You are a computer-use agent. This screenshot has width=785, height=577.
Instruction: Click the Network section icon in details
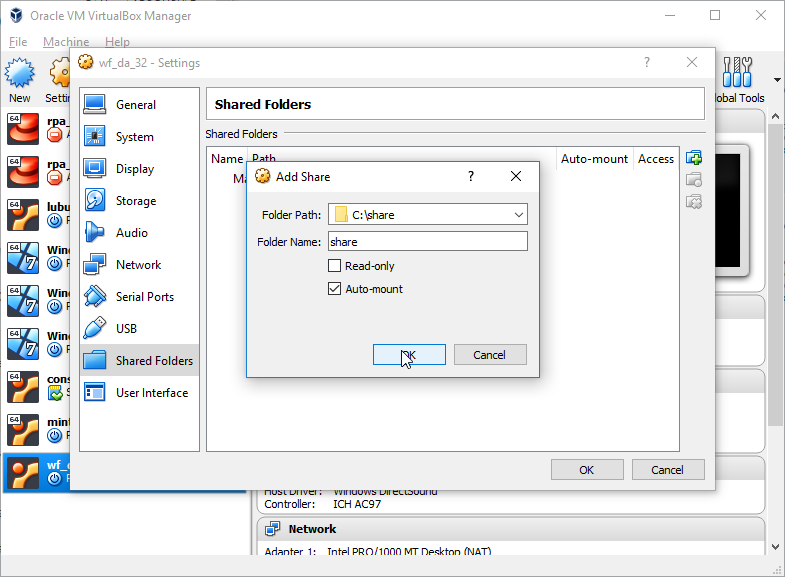273,528
